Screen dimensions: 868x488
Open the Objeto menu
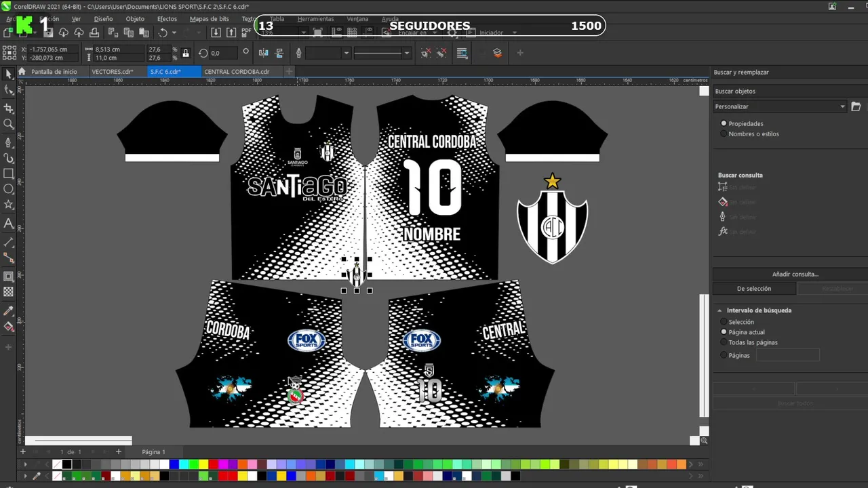click(x=135, y=19)
